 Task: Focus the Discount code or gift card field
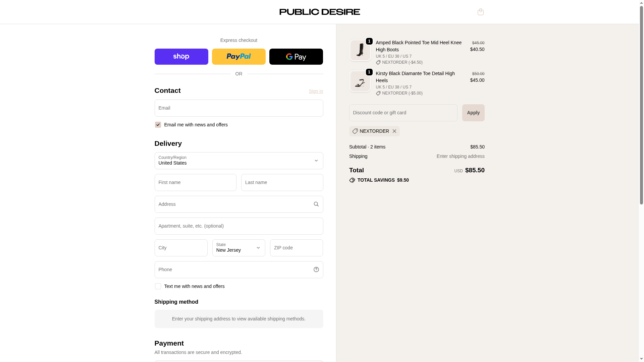coord(403,113)
